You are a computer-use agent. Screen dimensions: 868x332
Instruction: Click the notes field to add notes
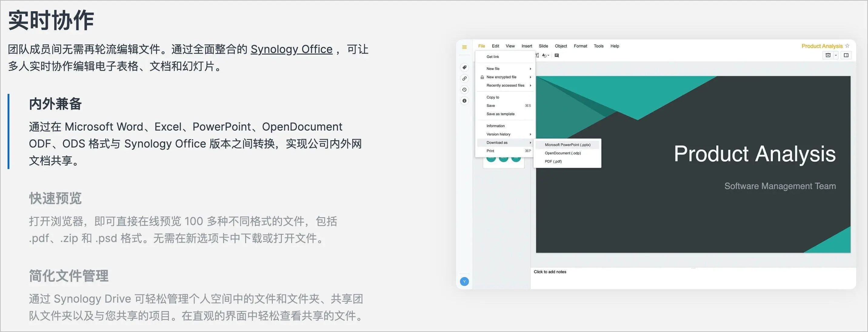pyautogui.click(x=550, y=272)
